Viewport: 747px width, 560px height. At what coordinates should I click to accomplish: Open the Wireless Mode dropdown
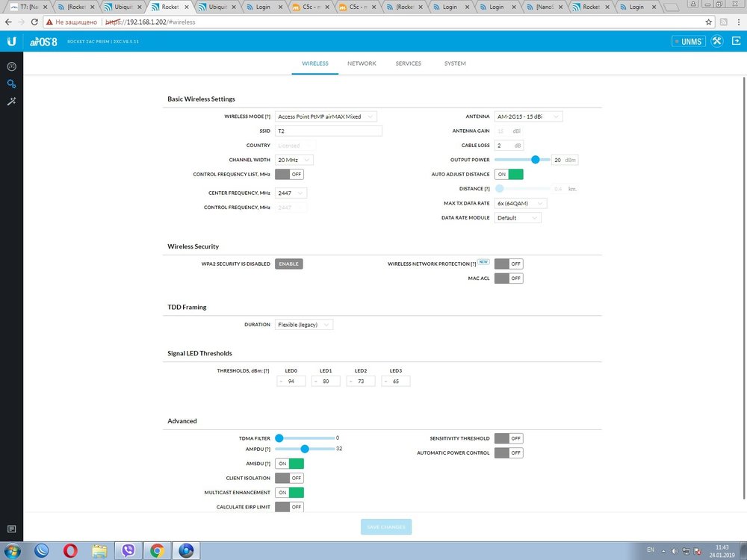326,116
